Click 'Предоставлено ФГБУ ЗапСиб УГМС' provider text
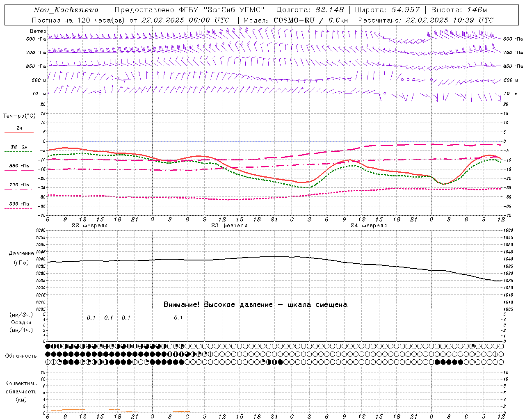The width and height of the screenshot is (525, 420). pyautogui.click(x=189, y=10)
